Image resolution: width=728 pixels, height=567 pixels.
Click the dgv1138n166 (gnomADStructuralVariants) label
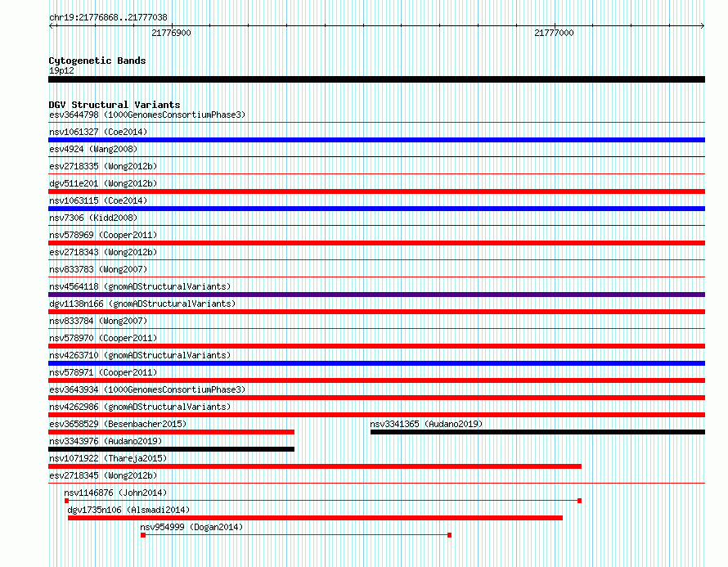tap(142, 304)
